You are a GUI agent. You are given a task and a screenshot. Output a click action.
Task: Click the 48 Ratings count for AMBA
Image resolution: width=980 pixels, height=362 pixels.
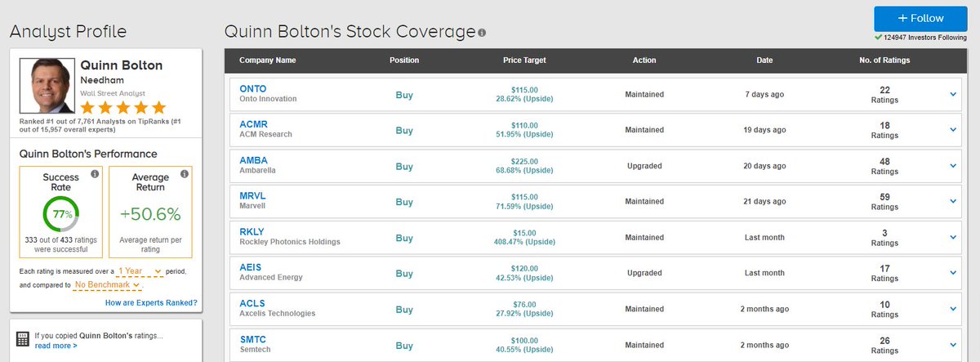[884, 166]
